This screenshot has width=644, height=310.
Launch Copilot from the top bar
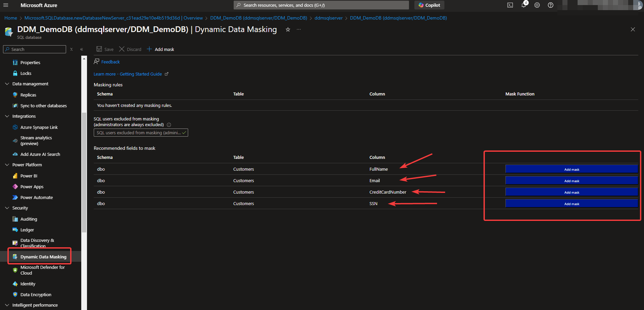pyautogui.click(x=429, y=5)
